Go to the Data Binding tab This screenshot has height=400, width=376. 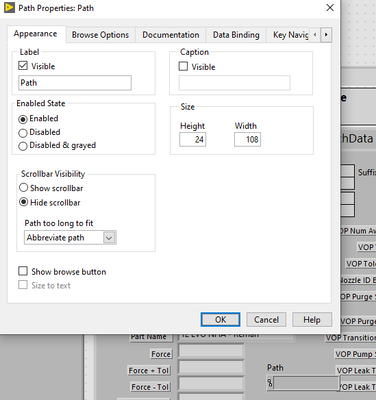point(236,35)
